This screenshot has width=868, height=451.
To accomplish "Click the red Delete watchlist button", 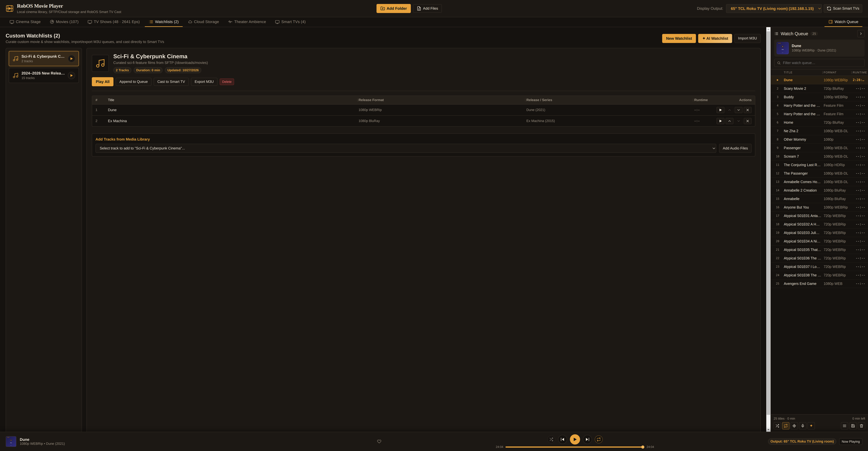I will [x=227, y=82].
